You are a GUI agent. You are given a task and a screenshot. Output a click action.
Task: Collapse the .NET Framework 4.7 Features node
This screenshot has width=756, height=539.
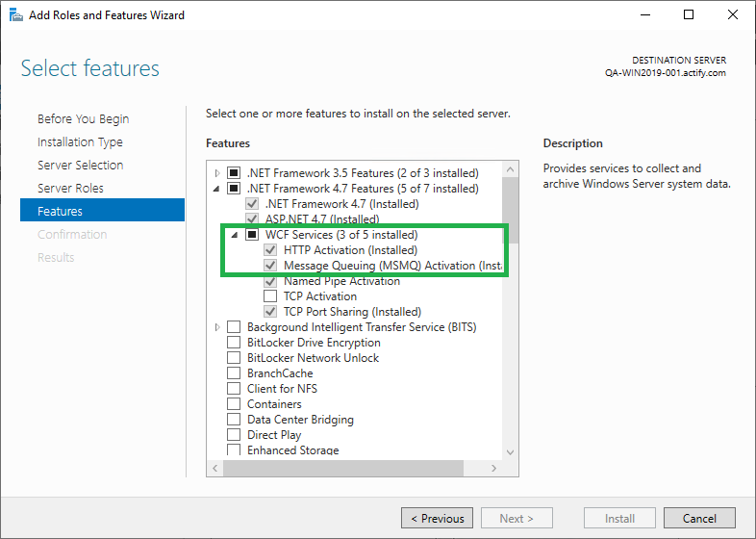pyautogui.click(x=217, y=189)
